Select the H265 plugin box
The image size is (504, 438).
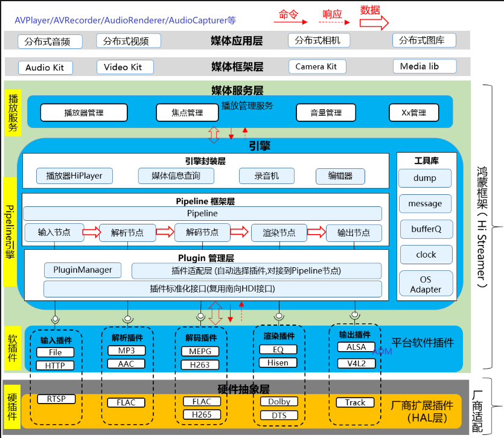click(202, 415)
